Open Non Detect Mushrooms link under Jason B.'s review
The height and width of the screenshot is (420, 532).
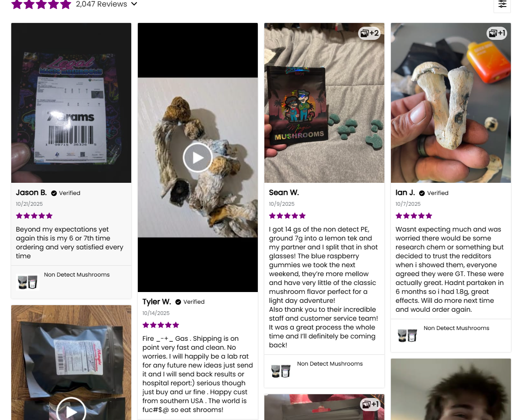pos(77,275)
